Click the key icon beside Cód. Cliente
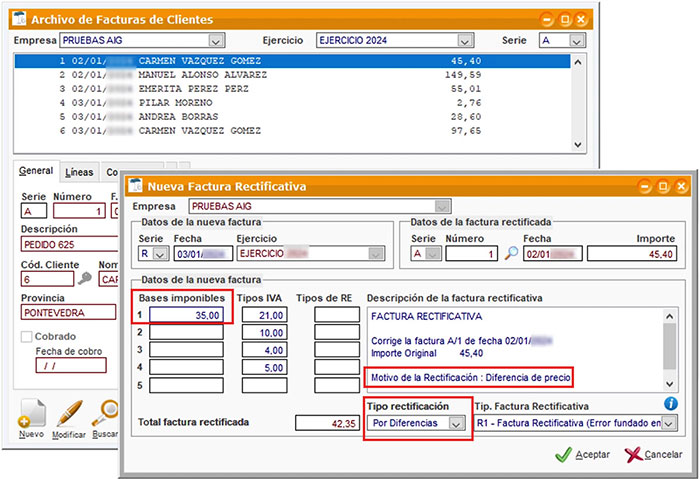Screen dimensions: 700x479 [84, 279]
